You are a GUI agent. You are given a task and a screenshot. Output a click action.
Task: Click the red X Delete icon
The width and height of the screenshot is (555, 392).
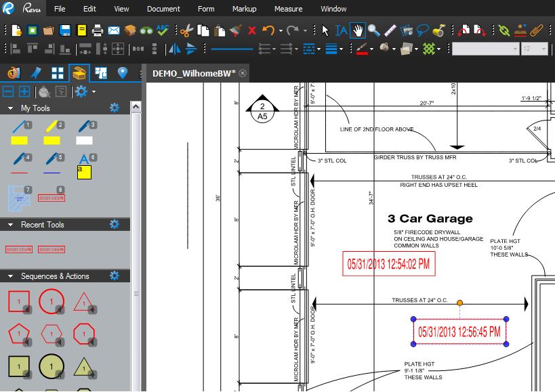252,30
